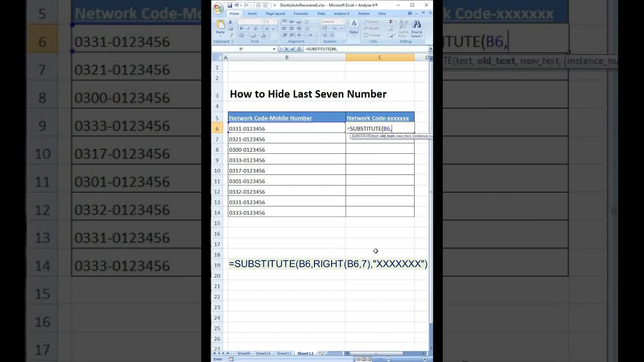
Task: Apply italic formatting
Action: (248, 29)
